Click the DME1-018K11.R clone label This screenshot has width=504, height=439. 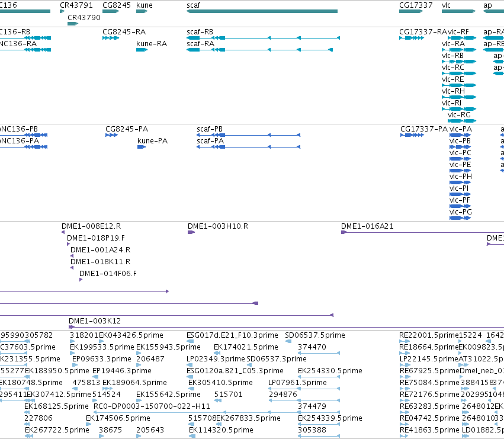(100, 262)
